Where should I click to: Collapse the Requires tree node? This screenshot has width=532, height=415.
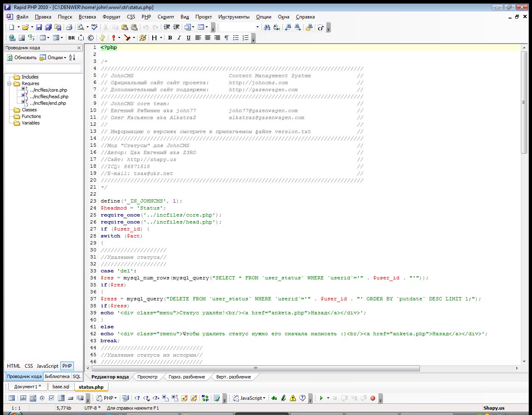[9, 83]
